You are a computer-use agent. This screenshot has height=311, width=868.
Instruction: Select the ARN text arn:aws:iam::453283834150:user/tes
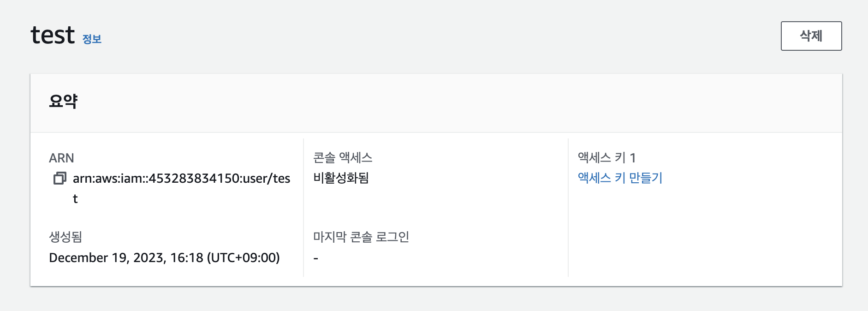(181, 179)
